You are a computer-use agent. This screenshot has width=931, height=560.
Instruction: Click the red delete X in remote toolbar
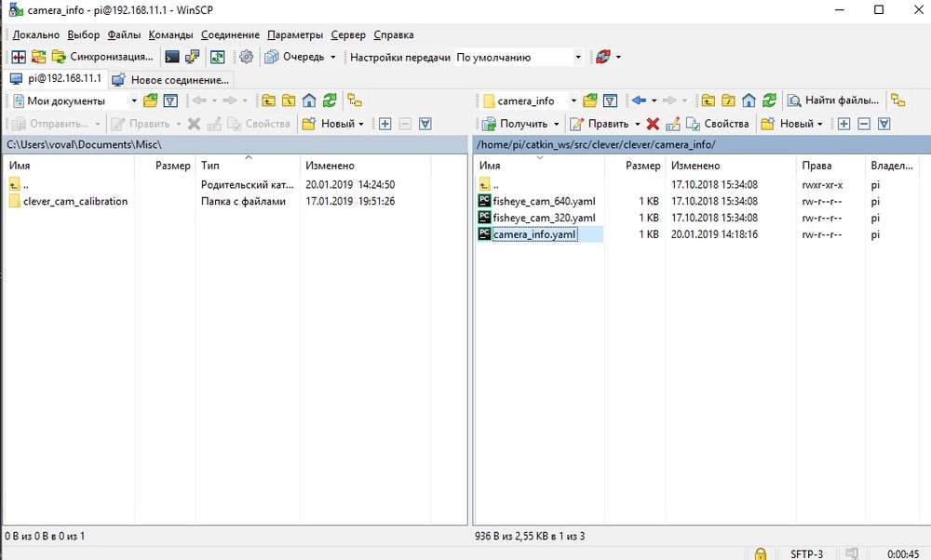pyautogui.click(x=653, y=124)
